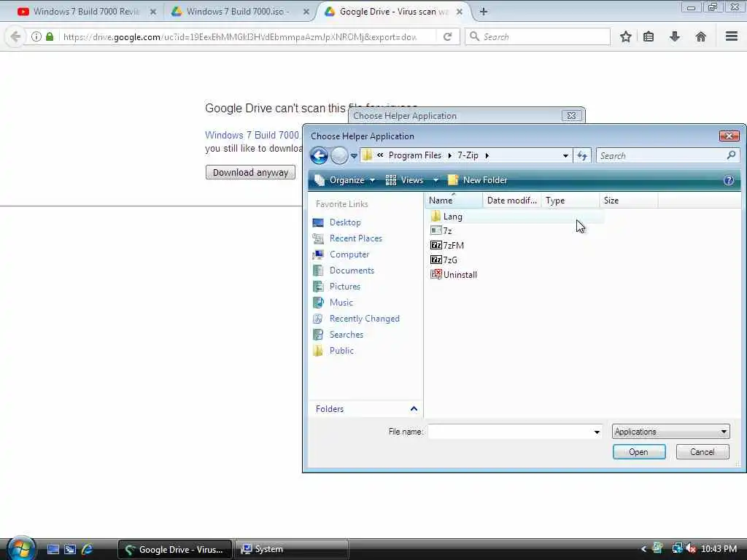Viewport: 747px width, 560px height.
Task: Sort by the Date modified column
Action: pyautogui.click(x=512, y=201)
